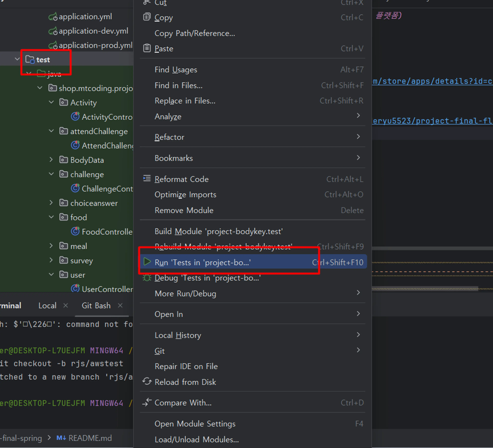Collapse the shop.mtcoding package node
This screenshot has height=448, width=493.
click(40, 88)
